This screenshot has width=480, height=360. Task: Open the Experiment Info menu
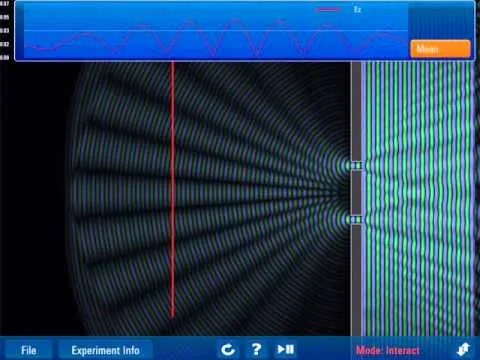point(105,350)
